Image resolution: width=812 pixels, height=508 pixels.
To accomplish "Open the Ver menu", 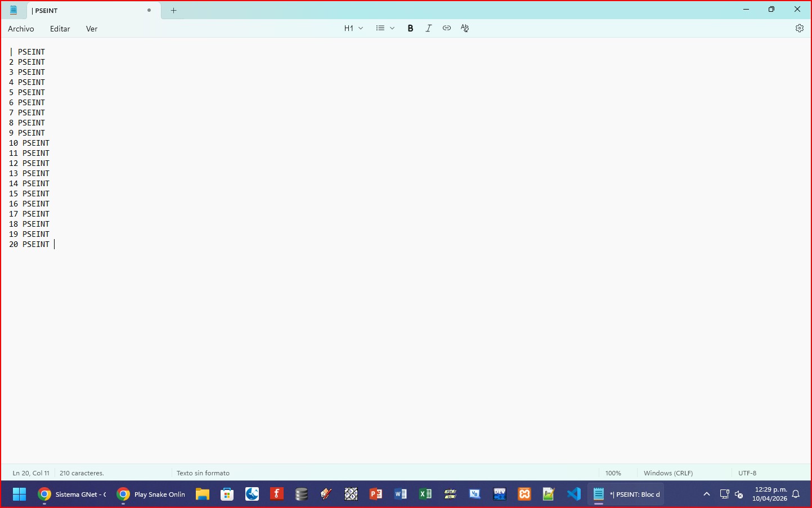I will pos(92,29).
